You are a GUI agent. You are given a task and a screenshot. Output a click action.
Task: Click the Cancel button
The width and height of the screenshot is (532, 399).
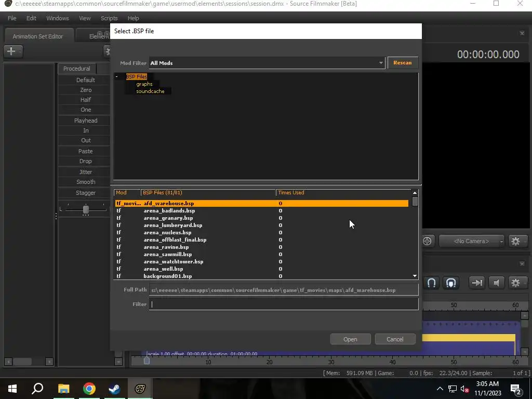395,339
